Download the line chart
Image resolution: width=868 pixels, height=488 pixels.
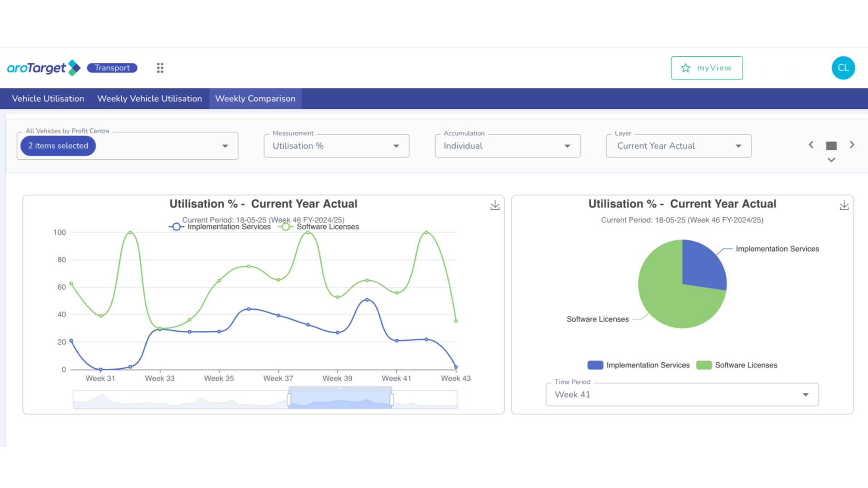tap(495, 205)
